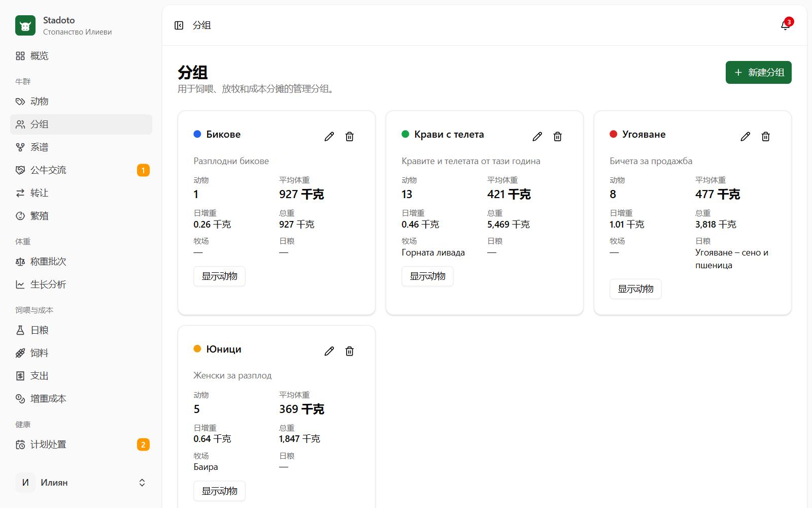
Task: Open 日粮 rations page
Action: click(81, 330)
